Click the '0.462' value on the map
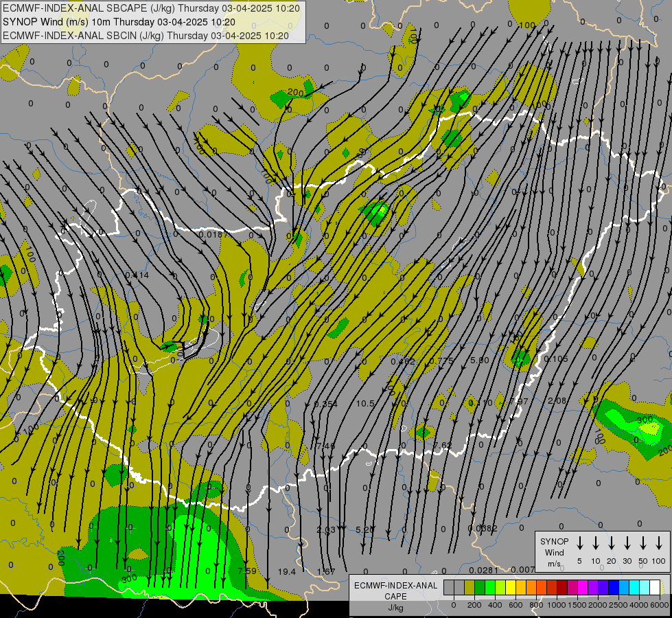 tap(403, 361)
